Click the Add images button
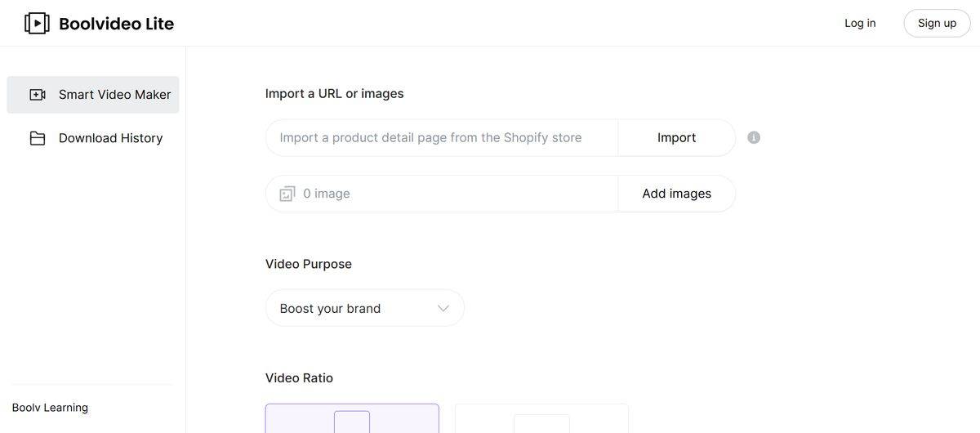The width and height of the screenshot is (980, 433). coord(676,194)
